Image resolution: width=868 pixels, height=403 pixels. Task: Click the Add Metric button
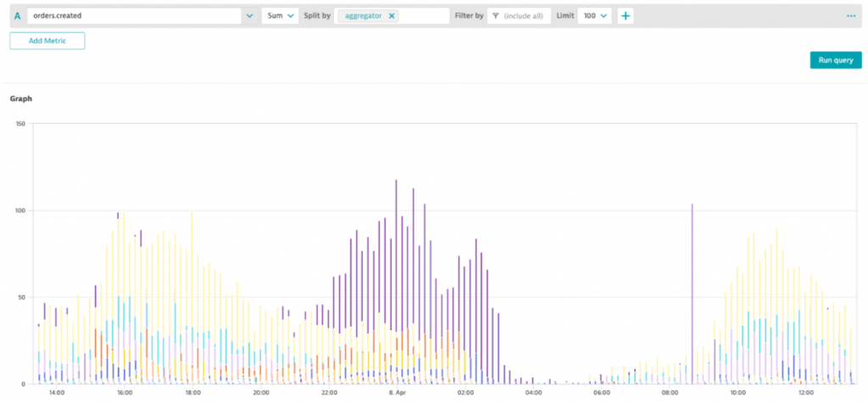[47, 41]
